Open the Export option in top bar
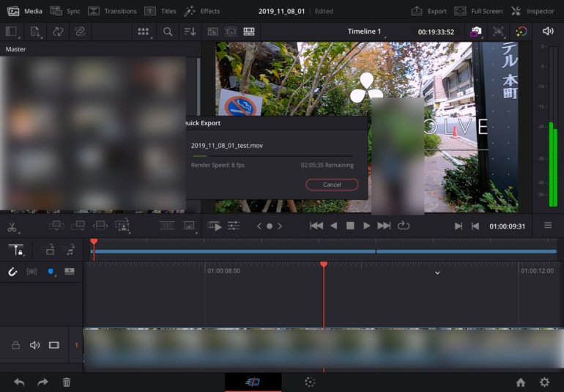The height and width of the screenshot is (392, 564). click(428, 11)
